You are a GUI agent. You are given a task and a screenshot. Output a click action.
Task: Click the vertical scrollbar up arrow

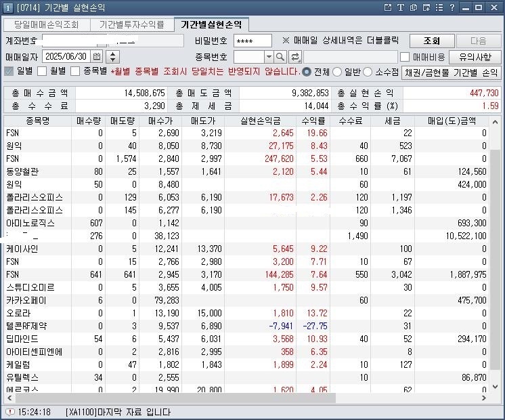(x=496, y=122)
